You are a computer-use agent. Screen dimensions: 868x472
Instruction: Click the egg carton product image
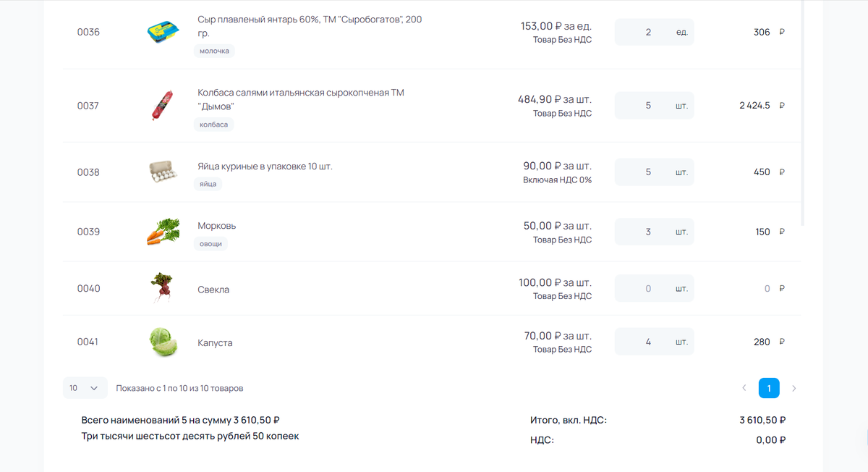click(x=163, y=171)
